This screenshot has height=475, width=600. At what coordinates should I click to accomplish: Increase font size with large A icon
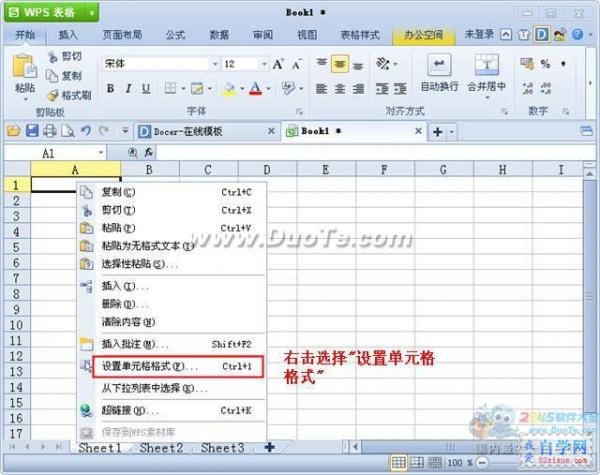[x=278, y=64]
